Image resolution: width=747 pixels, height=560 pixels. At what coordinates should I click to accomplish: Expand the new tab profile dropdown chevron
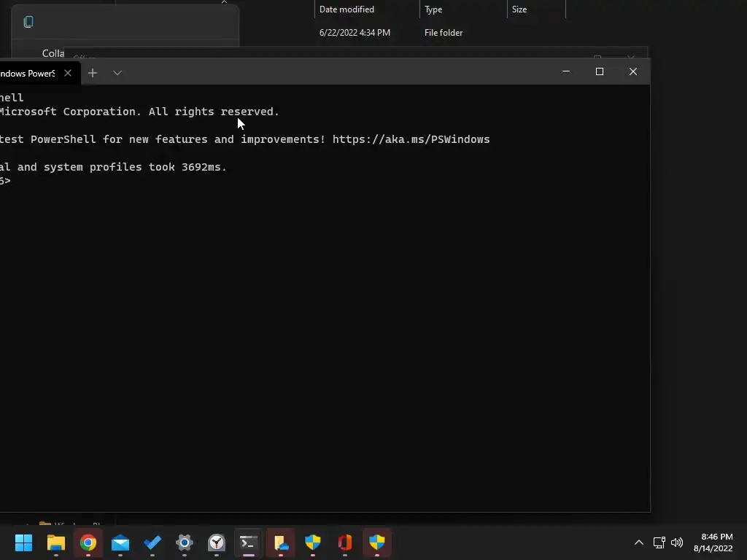click(x=117, y=73)
